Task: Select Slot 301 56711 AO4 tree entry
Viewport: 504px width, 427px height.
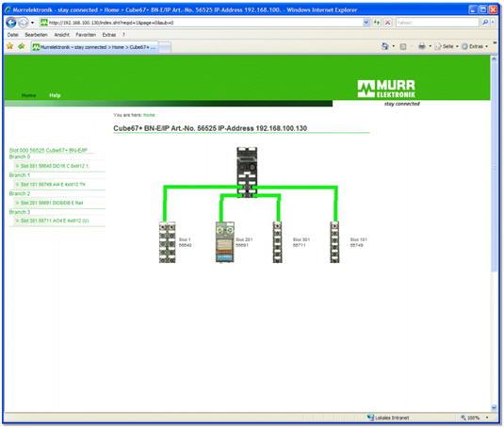Action: coord(55,221)
